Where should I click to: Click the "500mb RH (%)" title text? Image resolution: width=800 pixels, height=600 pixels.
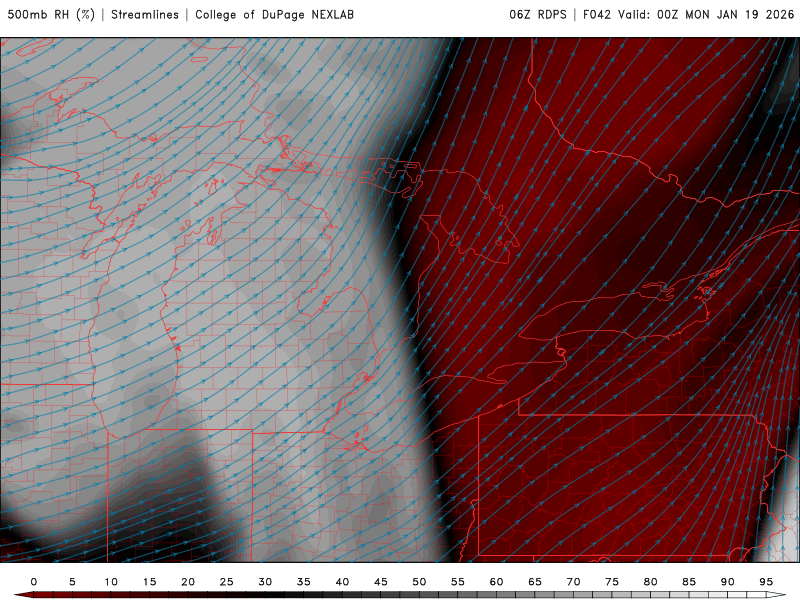tap(51, 15)
